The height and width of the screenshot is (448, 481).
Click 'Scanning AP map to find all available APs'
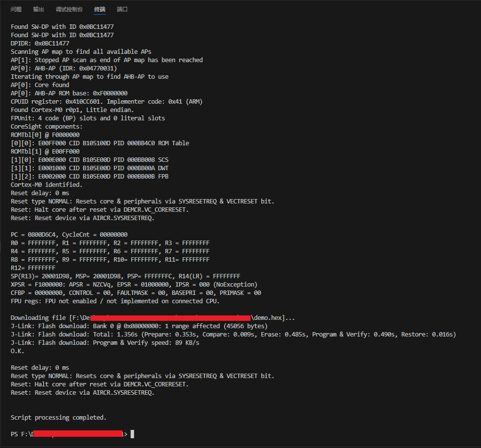click(x=81, y=51)
